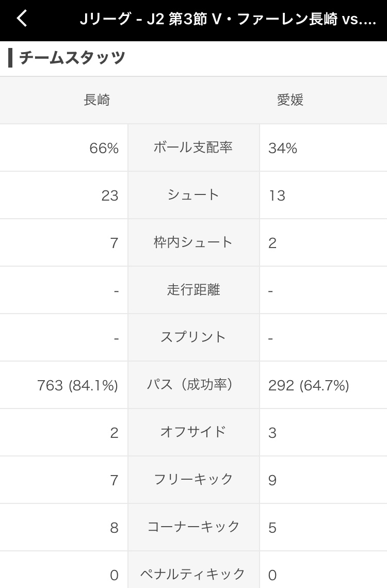Tap Ehime's 34% possession value

pos(283,149)
